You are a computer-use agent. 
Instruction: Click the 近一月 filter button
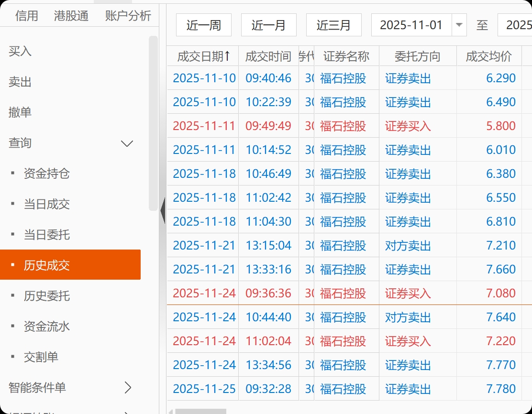[269, 25]
